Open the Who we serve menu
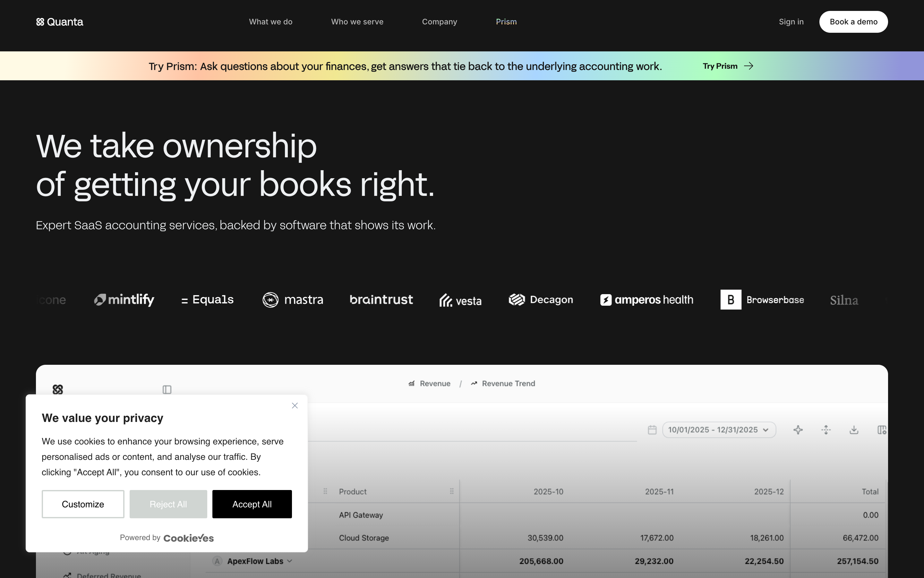The width and height of the screenshot is (924, 578). click(357, 22)
